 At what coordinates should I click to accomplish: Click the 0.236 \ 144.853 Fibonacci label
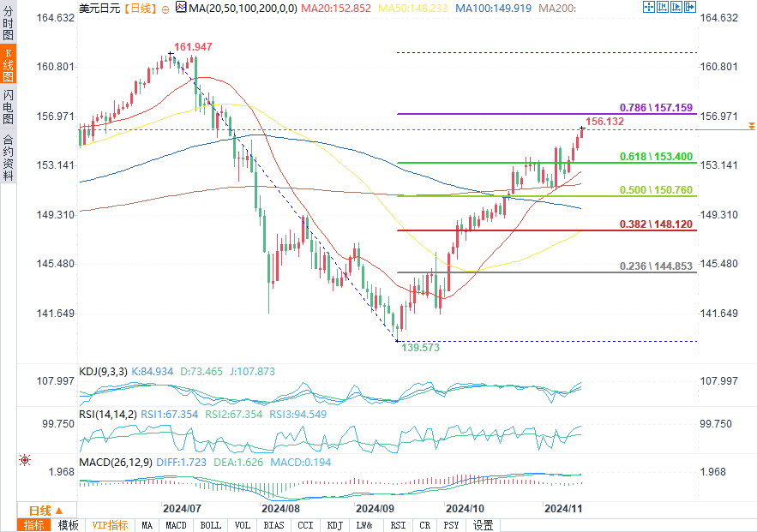point(656,266)
